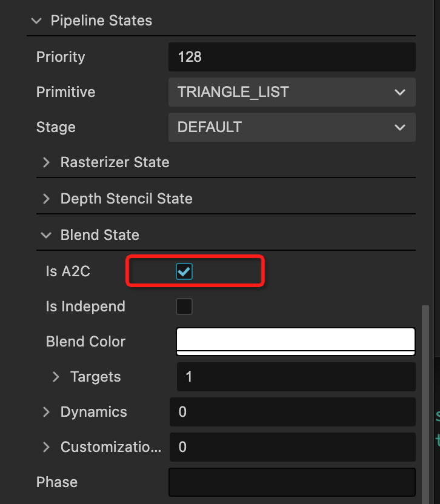Image resolution: width=440 pixels, height=504 pixels.
Task: Expand the Rasterizer State section
Action: point(46,163)
